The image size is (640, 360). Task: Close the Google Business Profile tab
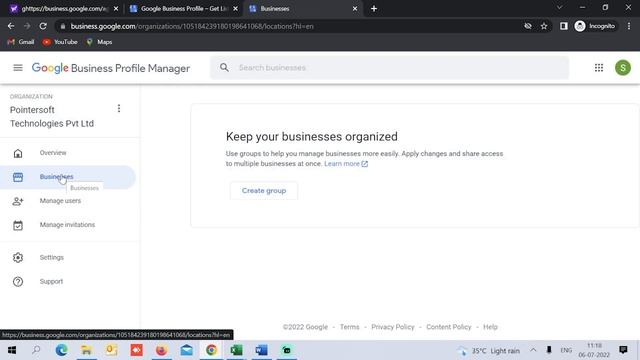[235, 9]
